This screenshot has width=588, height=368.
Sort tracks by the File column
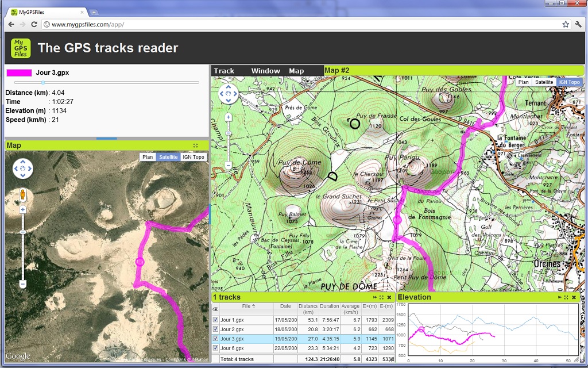coord(248,309)
